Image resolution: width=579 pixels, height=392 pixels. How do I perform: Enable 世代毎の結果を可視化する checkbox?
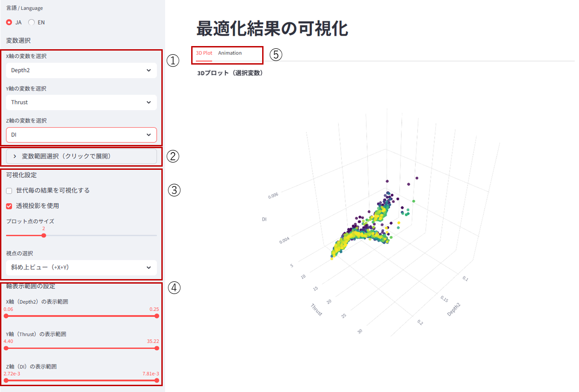(9, 191)
